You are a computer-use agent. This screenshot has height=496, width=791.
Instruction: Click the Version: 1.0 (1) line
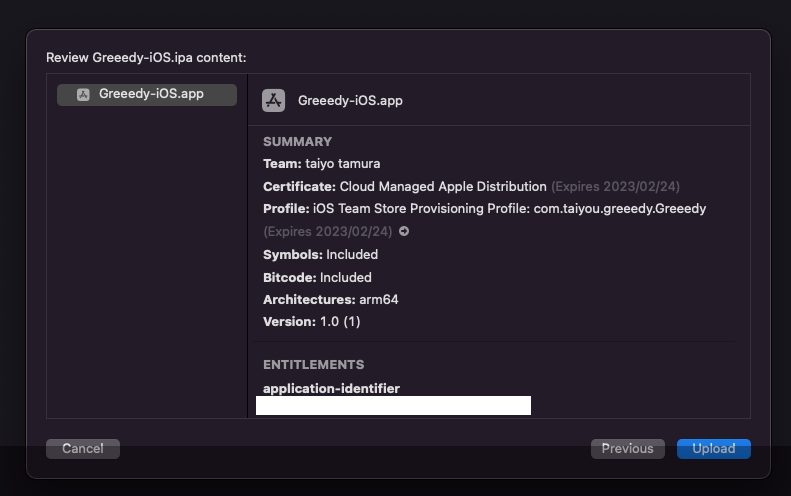coord(312,321)
